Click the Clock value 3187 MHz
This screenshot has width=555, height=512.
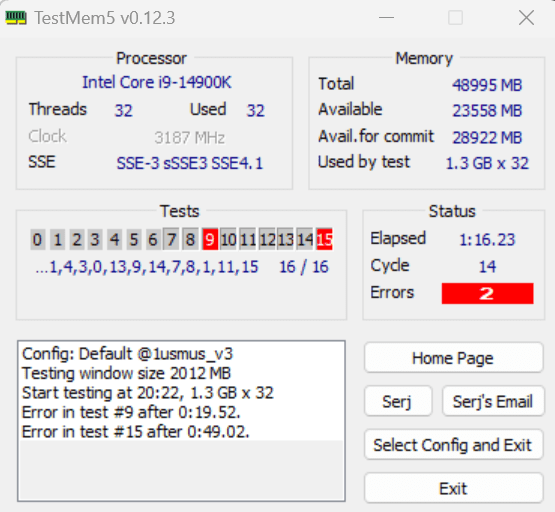click(190, 137)
